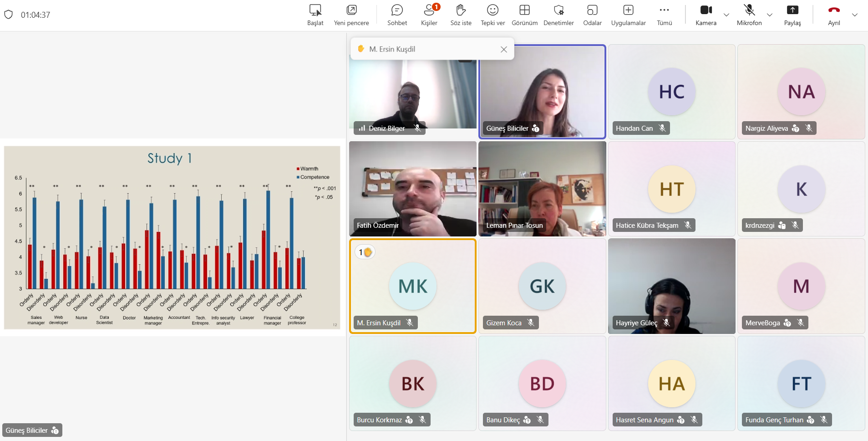Open Odalar breakout rooms
The height and width of the screenshot is (441, 868).
pos(592,15)
